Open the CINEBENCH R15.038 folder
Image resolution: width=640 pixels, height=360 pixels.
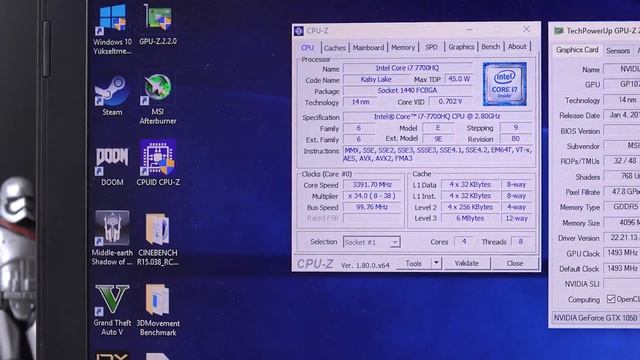[x=158, y=240]
